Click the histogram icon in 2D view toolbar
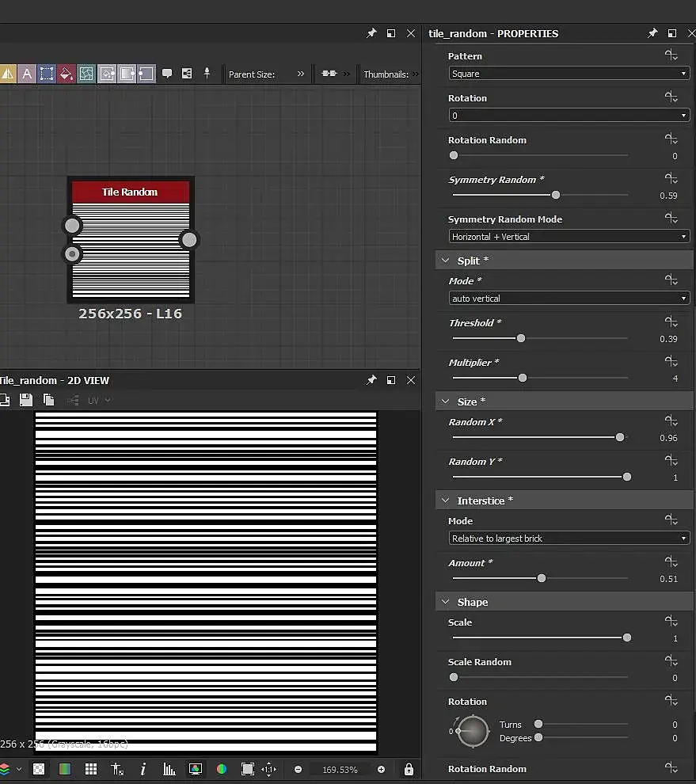Viewport: 696px width, 784px height. [x=169, y=769]
